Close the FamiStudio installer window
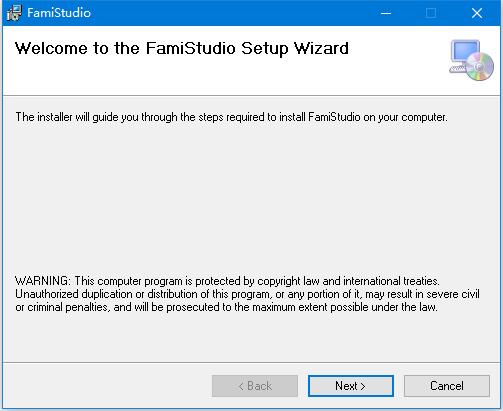Screen dimensions: 503x411 tap(477, 13)
